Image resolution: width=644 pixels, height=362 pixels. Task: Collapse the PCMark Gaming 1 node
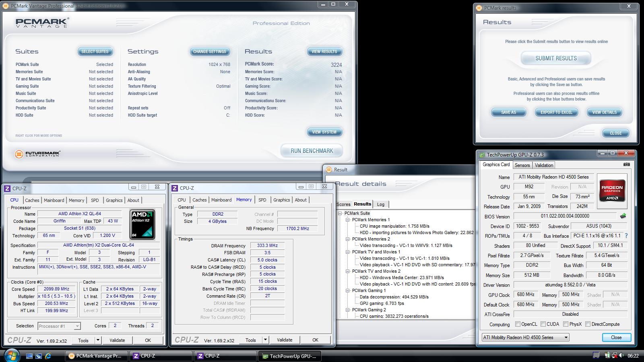coord(347,290)
